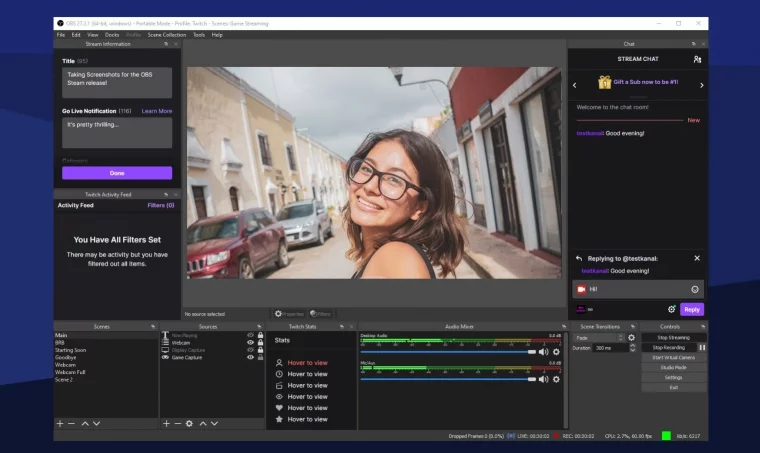Pause recording with the pause icon
Viewport: 760px width, 453px height.
pyautogui.click(x=702, y=347)
